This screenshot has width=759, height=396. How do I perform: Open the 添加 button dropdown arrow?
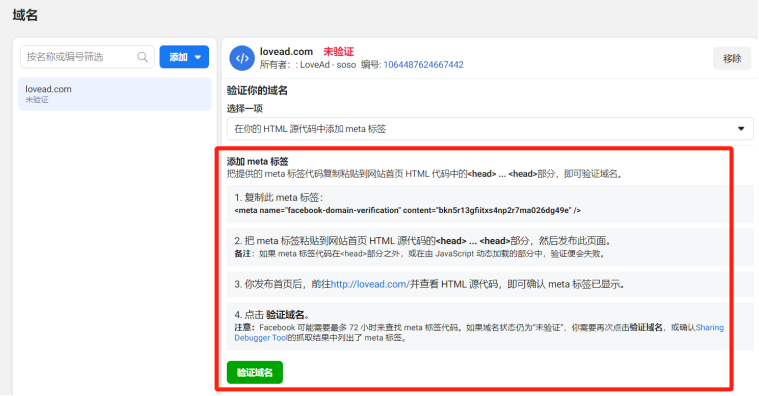click(x=198, y=57)
